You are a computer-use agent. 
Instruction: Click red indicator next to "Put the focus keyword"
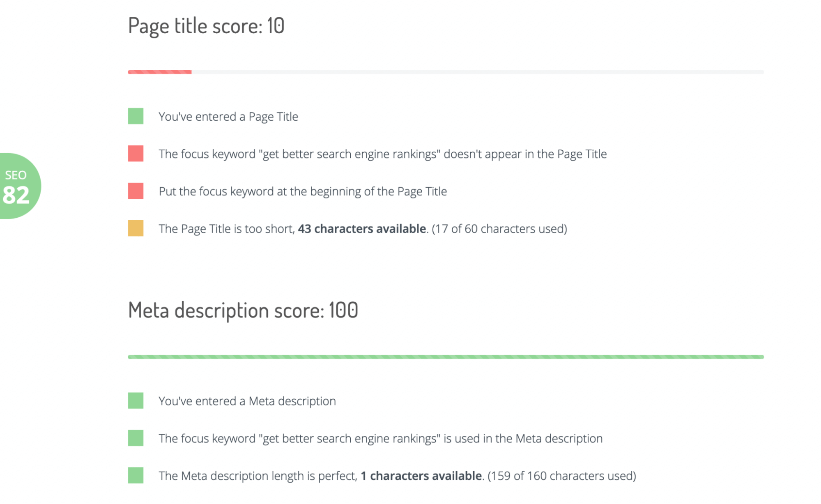tap(136, 191)
